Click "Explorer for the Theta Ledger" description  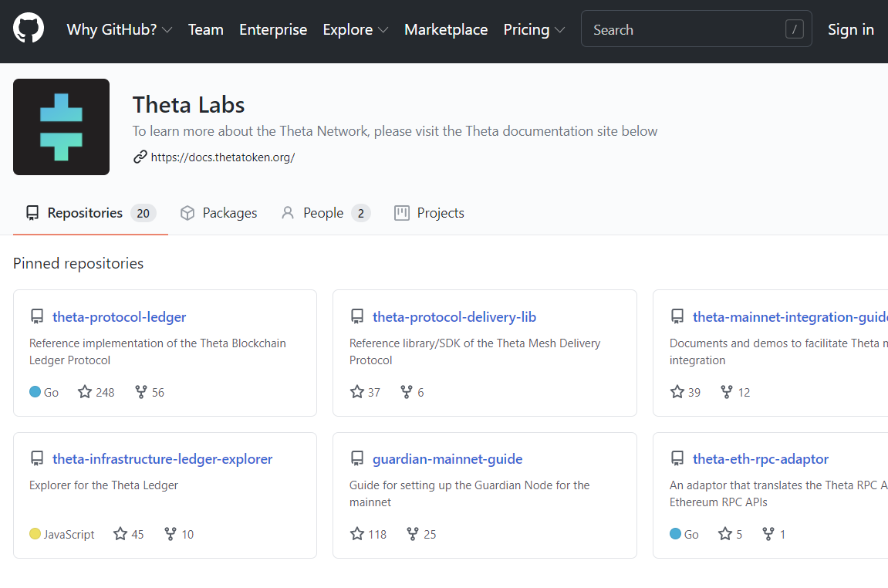103,485
